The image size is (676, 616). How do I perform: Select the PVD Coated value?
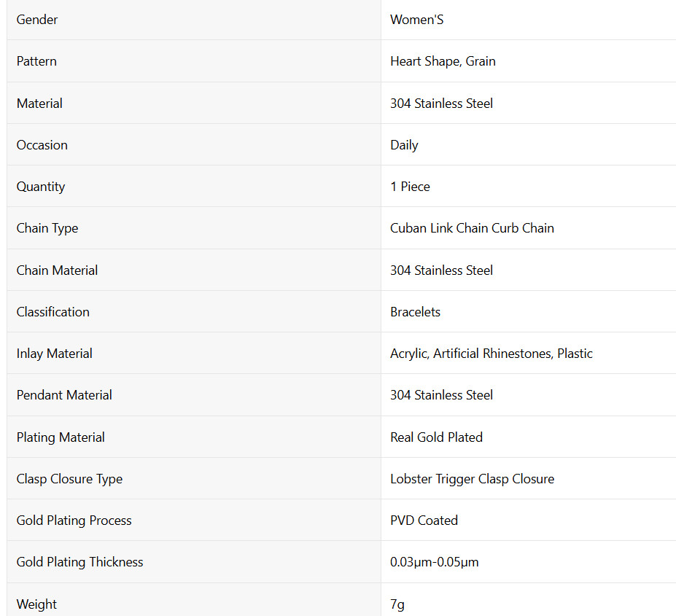click(424, 521)
